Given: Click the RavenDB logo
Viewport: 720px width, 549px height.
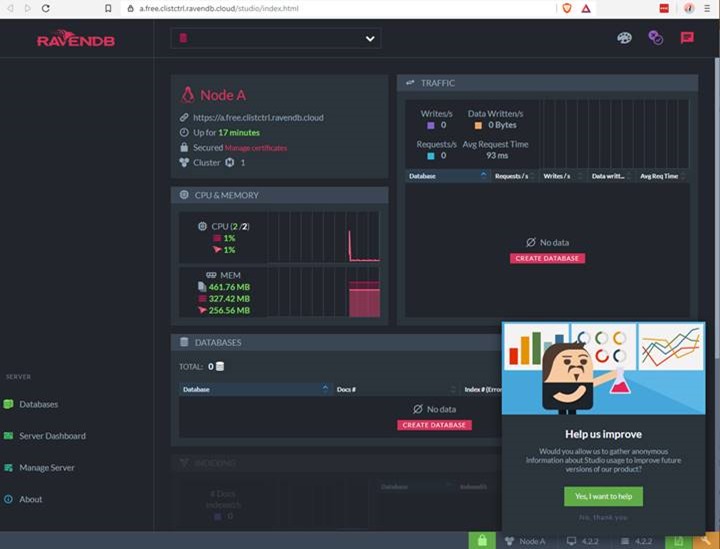Looking at the screenshot, I should point(76,39).
